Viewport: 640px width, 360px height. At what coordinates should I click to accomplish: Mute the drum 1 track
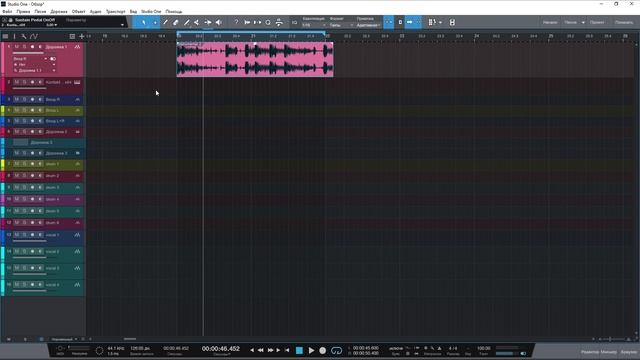17,164
